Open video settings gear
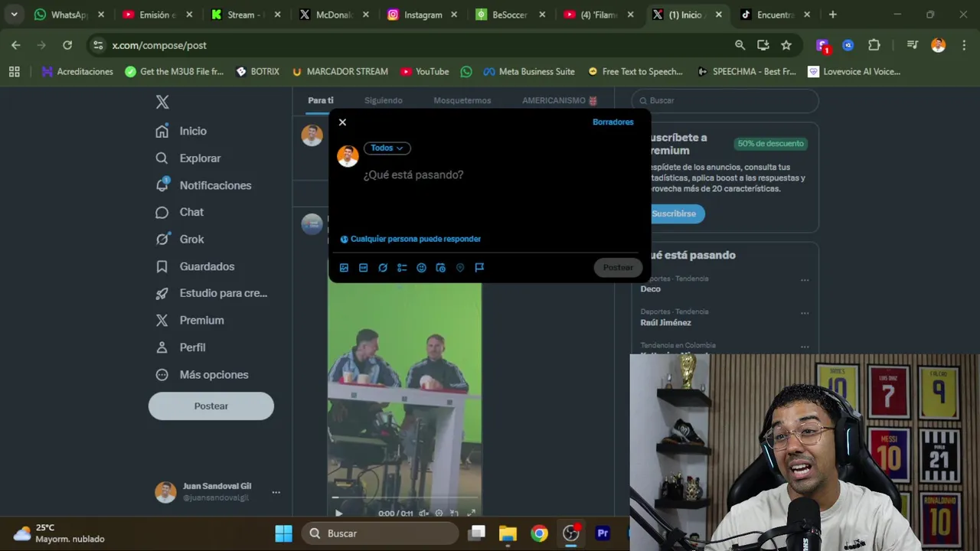 click(x=439, y=514)
